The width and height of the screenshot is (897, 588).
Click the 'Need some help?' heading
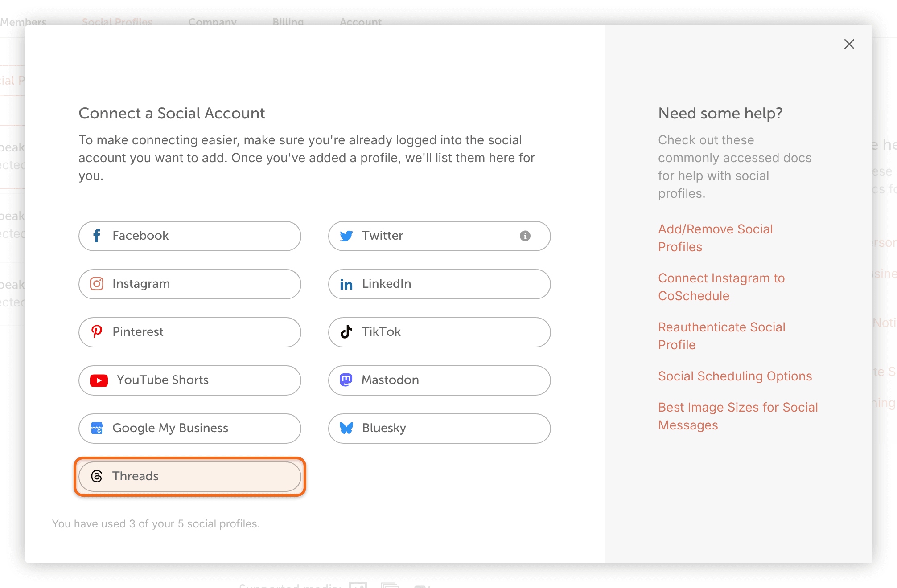click(720, 113)
